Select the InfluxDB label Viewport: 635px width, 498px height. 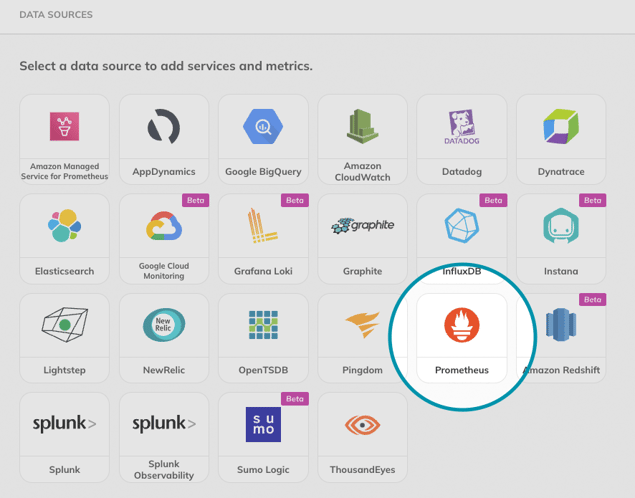(x=462, y=271)
